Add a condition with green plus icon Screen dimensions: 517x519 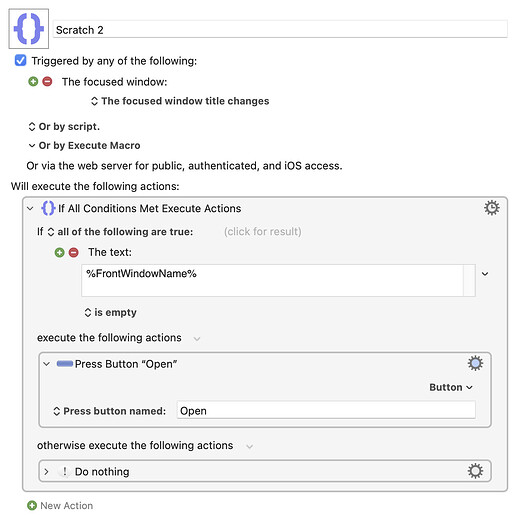pyautogui.click(x=59, y=252)
